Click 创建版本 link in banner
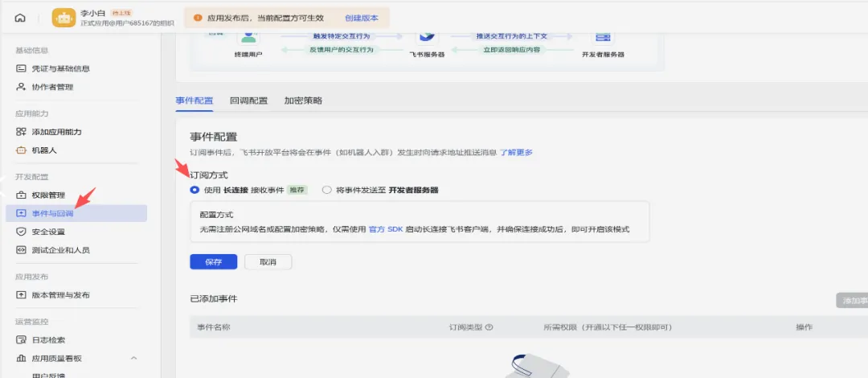This screenshot has width=868, height=378. click(x=362, y=18)
